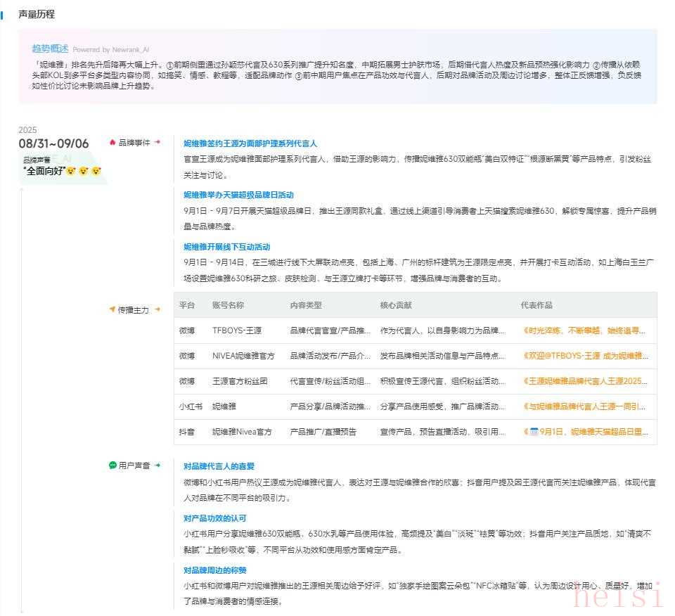
Task: Open the 《与妮维雅品牌代言人王源一同引 Xiaohongshu post
Action: pos(584,406)
